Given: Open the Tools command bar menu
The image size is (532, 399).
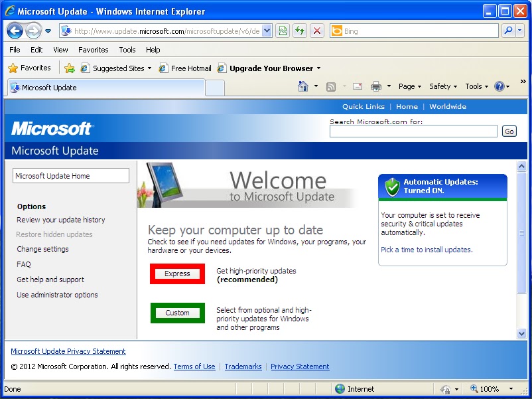Looking at the screenshot, I should click(477, 86).
